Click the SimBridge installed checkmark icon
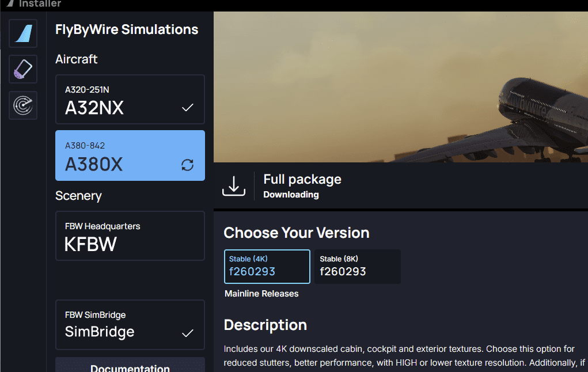The height and width of the screenshot is (372, 588). (188, 333)
